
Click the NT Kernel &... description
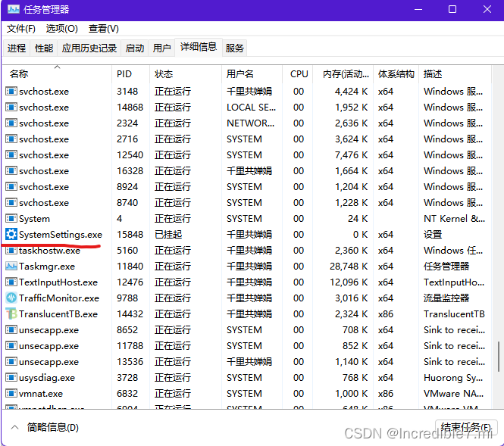pyautogui.click(x=454, y=219)
